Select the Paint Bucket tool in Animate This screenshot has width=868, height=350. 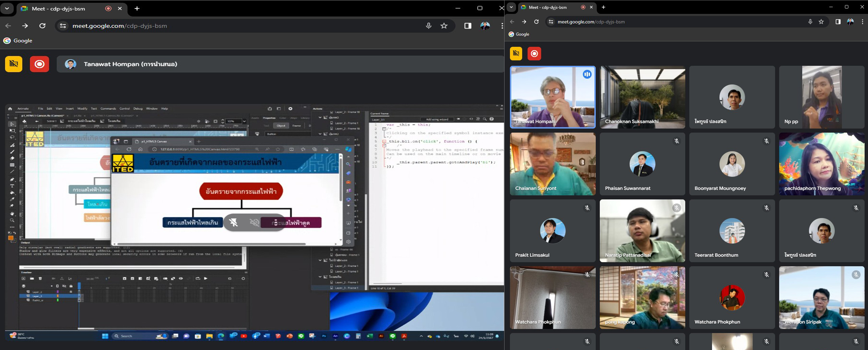[x=12, y=193]
